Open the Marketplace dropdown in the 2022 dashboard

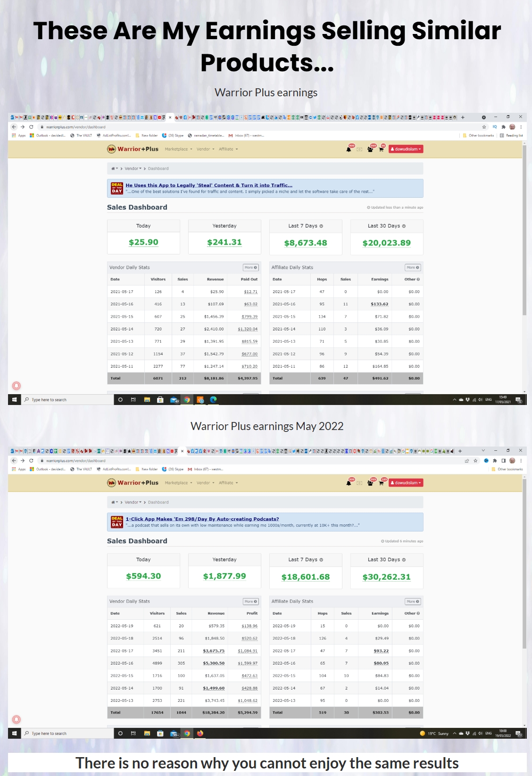(178, 483)
